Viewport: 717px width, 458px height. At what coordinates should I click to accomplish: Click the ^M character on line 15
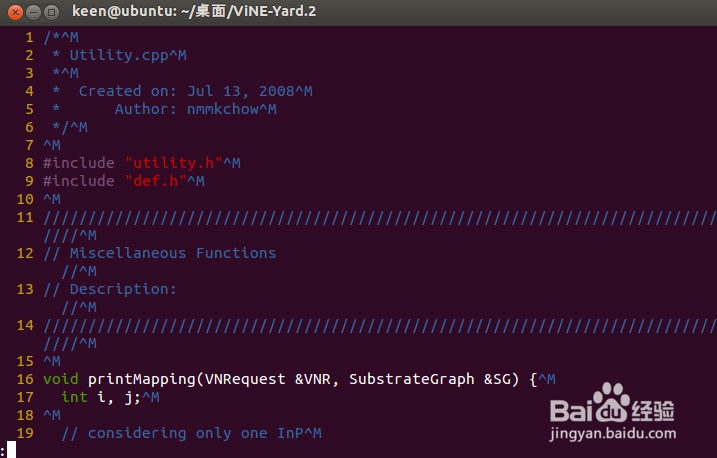click(52, 361)
